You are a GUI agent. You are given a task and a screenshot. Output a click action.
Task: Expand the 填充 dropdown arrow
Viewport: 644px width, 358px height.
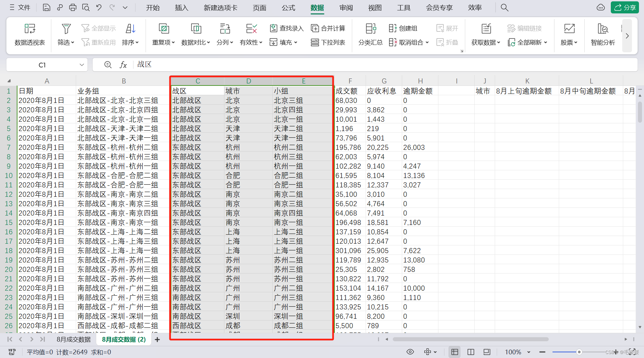point(296,43)
